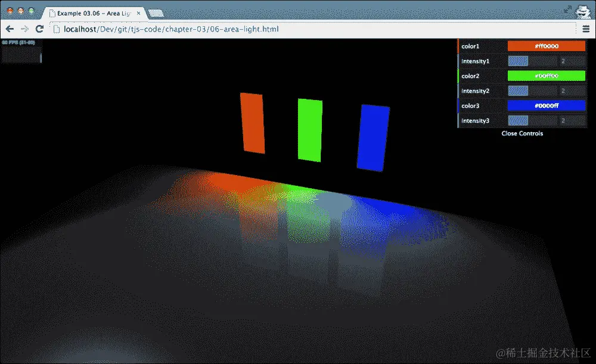Image resolution: width=596 pixels, height=364 pixels.
Task: Click the yellow macOS minimize window button
Action: pyautogui.click(x=21, y=11)
